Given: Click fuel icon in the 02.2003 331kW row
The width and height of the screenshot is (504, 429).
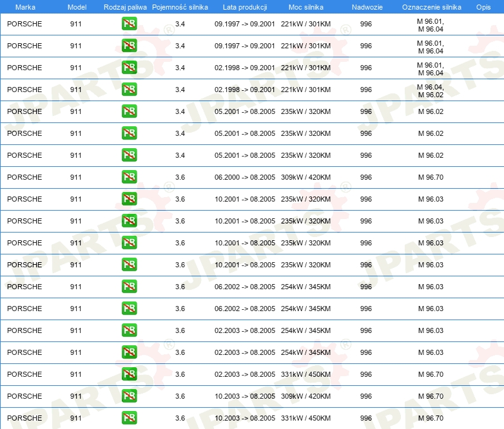Looking at the screenshot, I should pos(129,374).
